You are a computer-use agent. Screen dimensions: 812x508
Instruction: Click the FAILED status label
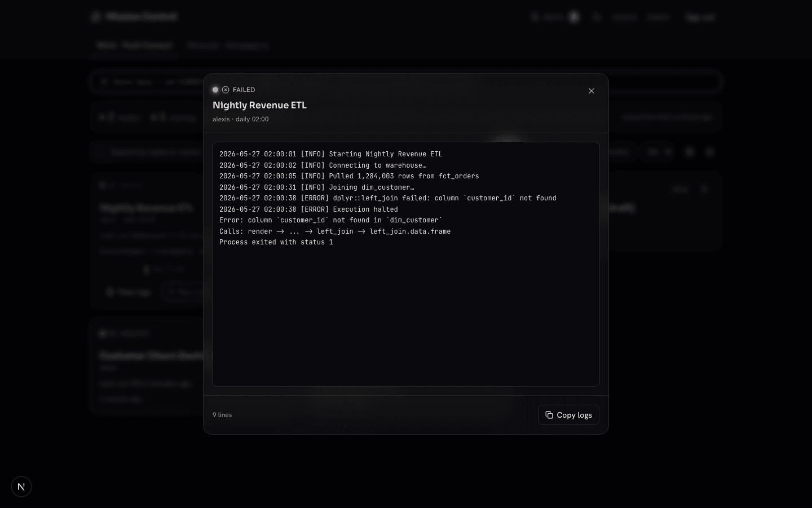(244, 90)
